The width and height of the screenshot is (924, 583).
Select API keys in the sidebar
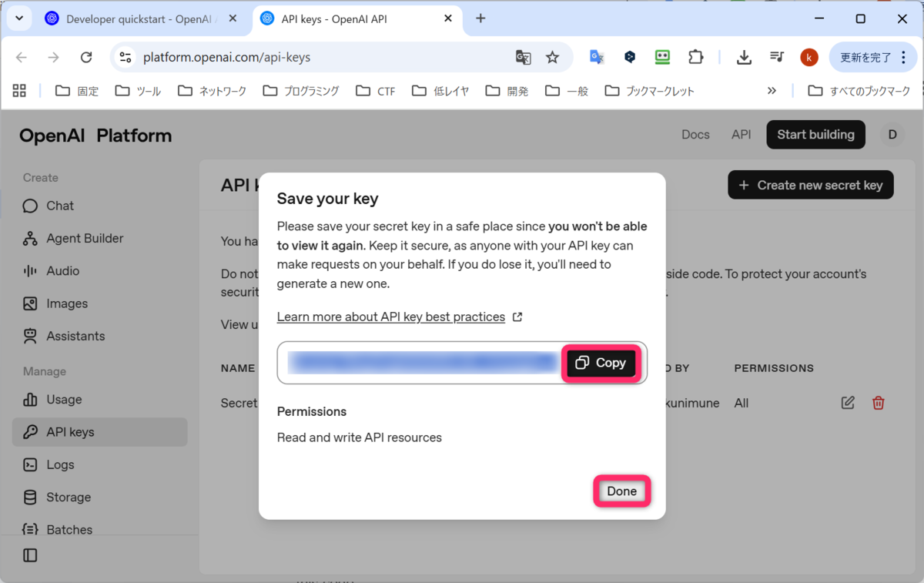99,432
